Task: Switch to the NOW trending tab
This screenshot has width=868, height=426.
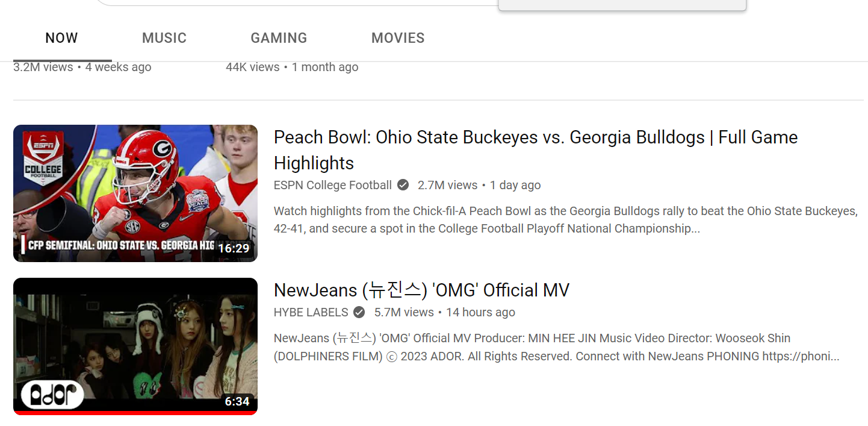Action: [x=61, y=38]
